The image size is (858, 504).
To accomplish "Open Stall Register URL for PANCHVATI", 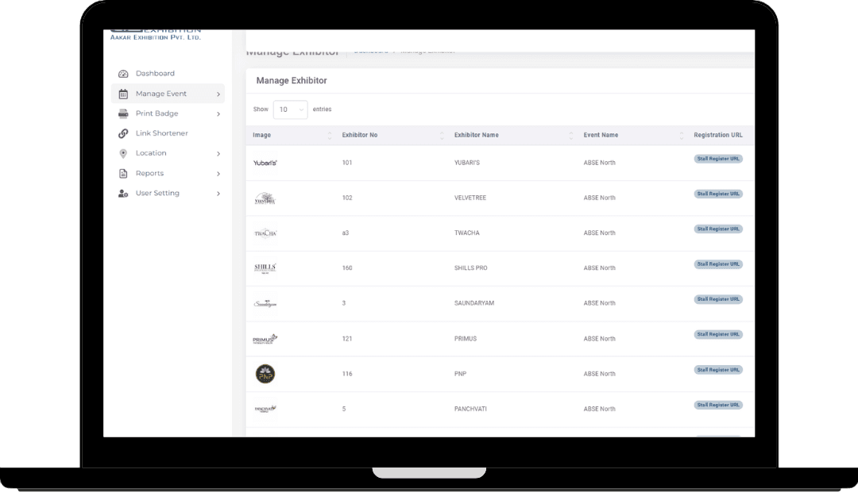I will (x=718, y=405).
